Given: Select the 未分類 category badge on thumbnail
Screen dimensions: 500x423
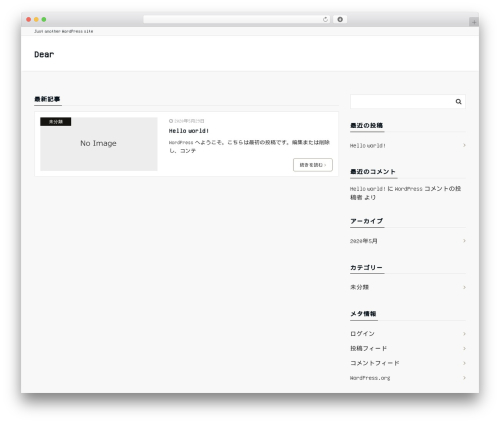Looking at the screenshot, I should tap(56, 122).
